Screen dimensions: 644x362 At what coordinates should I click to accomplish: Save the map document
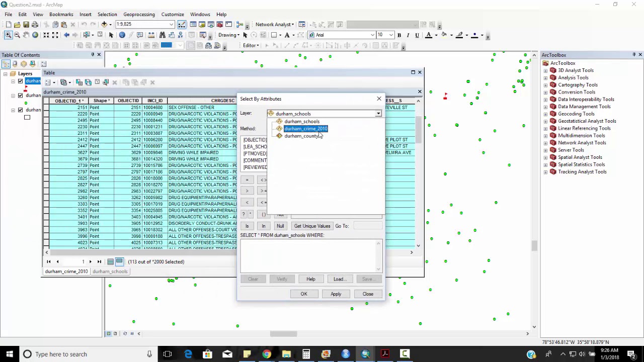click(26, 24)
